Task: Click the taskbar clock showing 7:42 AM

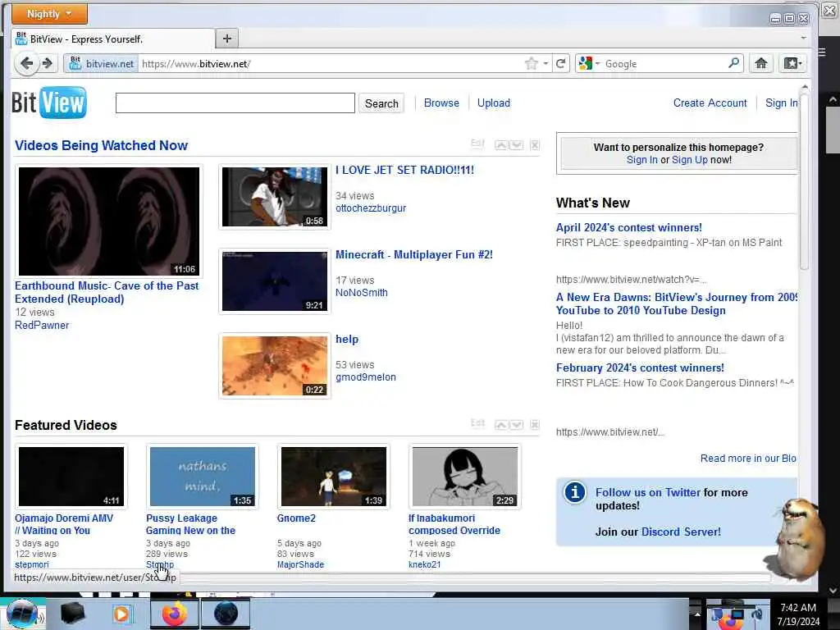Action: 798,614
